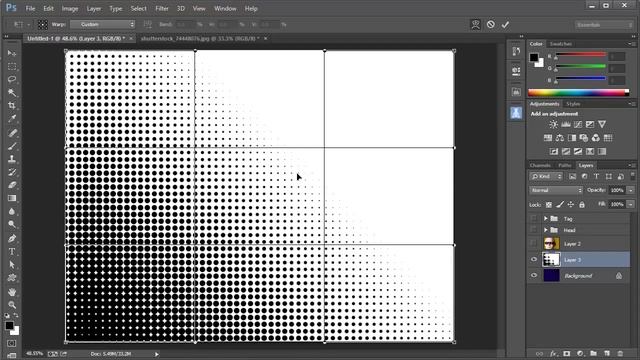Select the Brush tool
This screenshot has width=640, height=360.
click(x=12, y=146)
